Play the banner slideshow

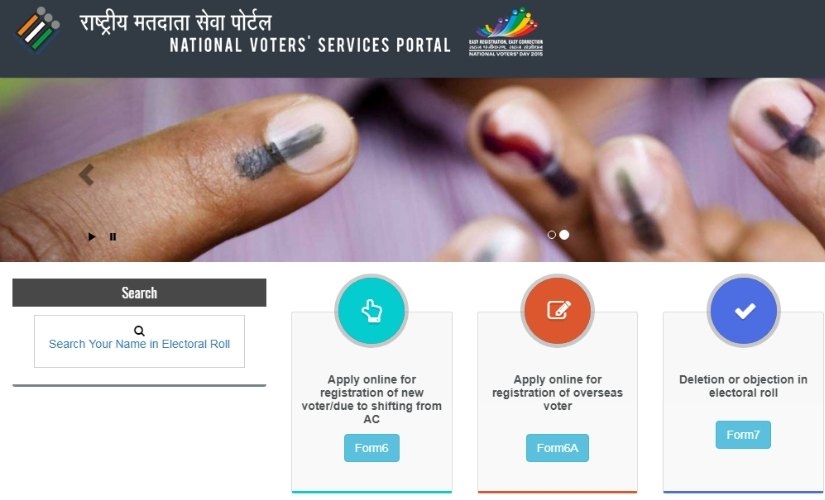92,237
